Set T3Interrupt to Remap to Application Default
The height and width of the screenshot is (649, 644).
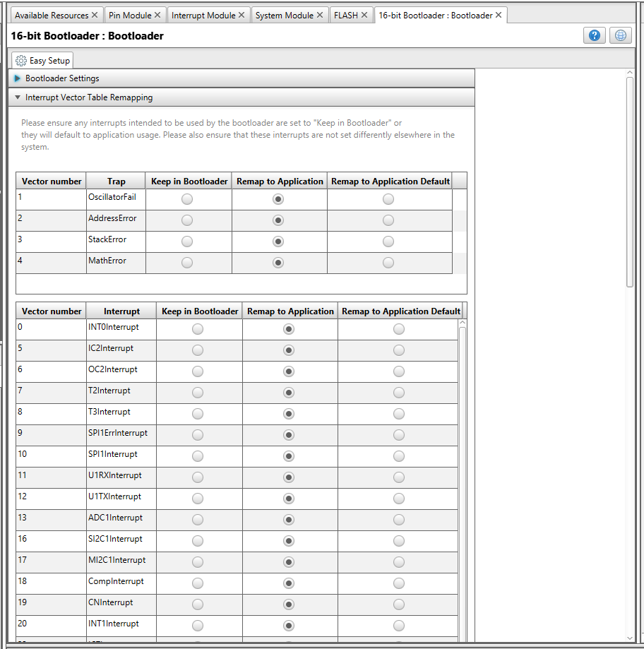399,414
